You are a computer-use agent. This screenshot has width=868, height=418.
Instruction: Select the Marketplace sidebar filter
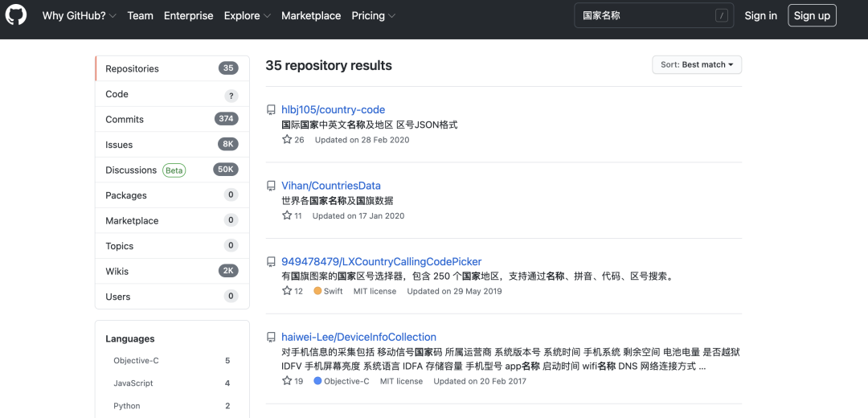(172, 220)
